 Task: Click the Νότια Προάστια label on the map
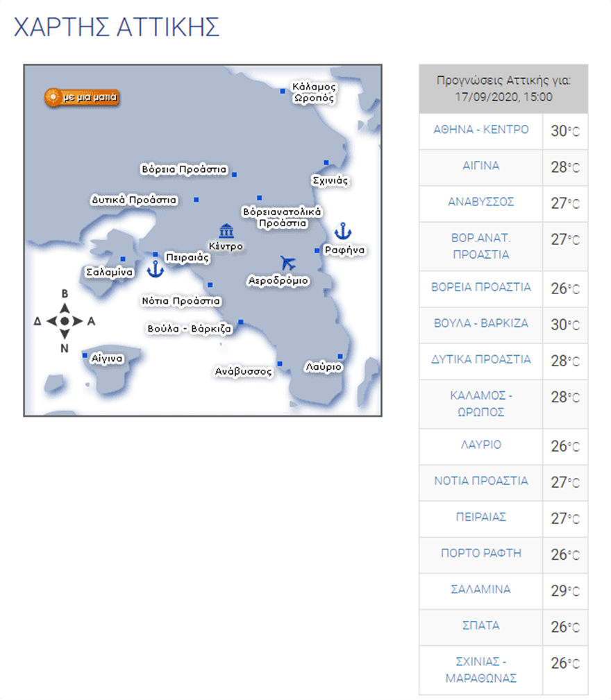click(181, 301)
